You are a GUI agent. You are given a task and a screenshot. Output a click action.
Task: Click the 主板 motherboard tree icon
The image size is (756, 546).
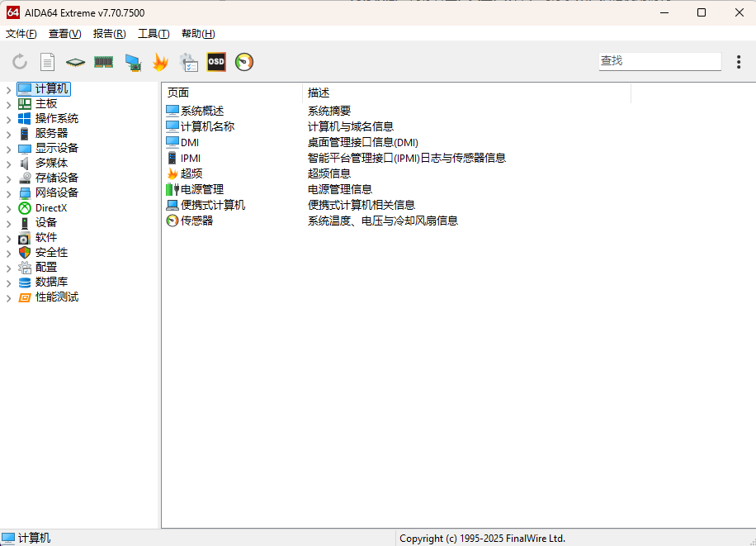pyautogui.click(x=25, y=104)
